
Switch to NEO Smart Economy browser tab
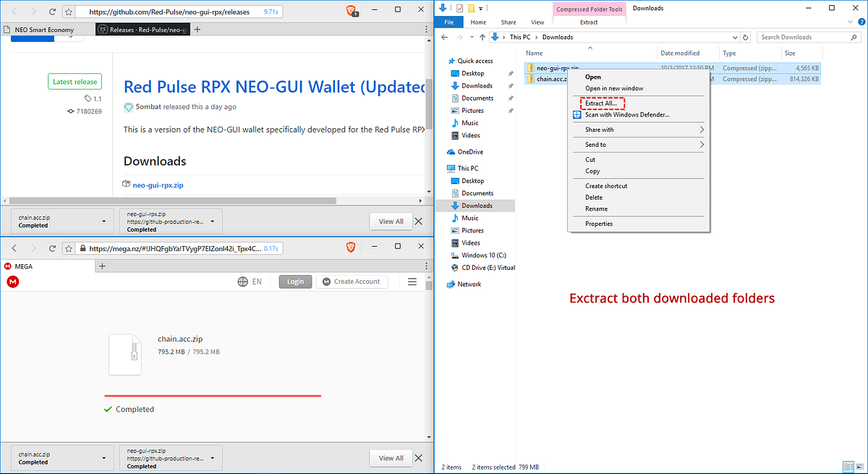coord(47,30)
